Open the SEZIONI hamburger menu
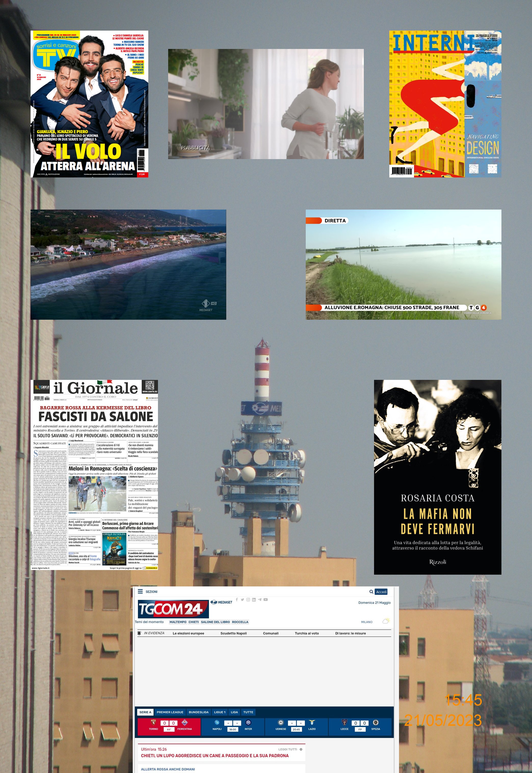The image size is (532, 773). pyautogui.click(x=140, y=591)
